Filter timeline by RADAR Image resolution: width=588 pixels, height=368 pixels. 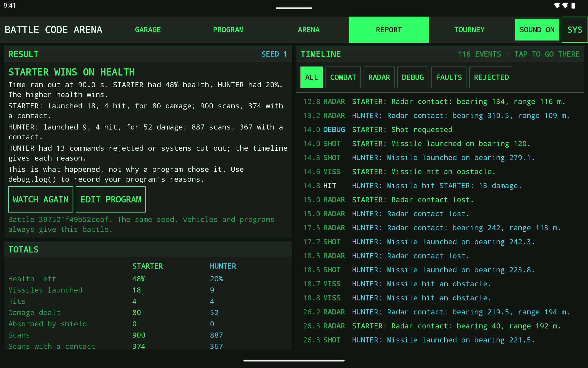coord(379,77)
